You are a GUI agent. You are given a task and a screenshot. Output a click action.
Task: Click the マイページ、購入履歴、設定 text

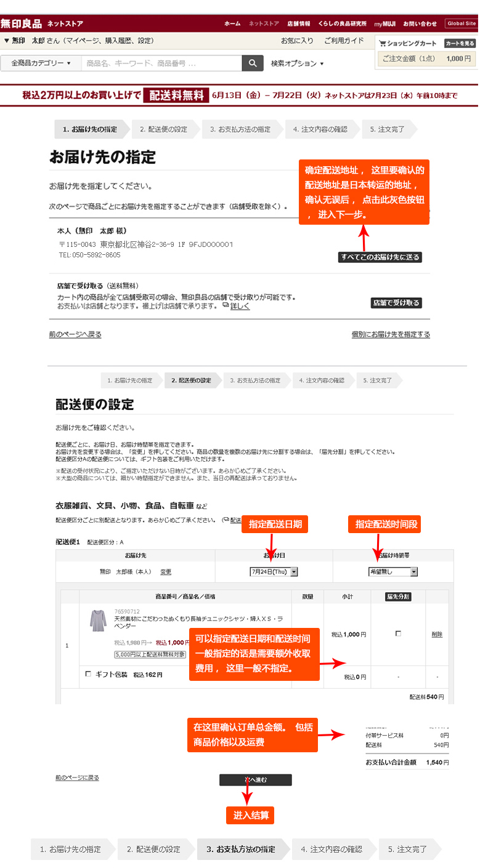108,41
